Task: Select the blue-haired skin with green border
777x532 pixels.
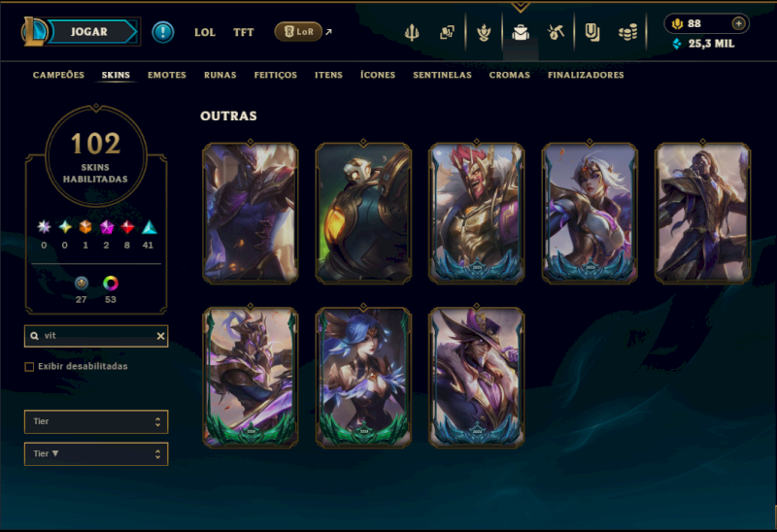Action: [363, 378]
